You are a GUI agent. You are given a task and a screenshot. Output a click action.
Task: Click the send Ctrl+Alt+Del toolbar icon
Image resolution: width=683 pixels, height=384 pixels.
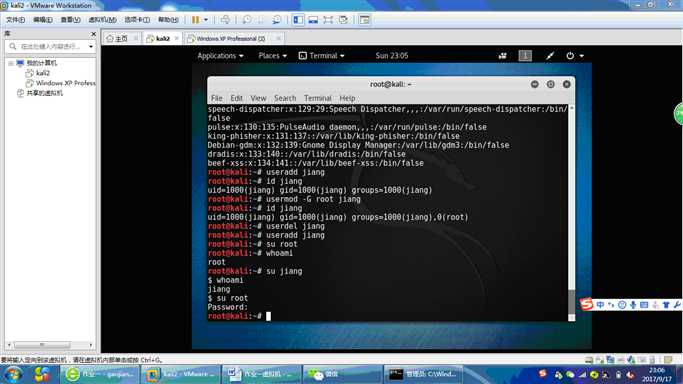click(x=225, y=20)
